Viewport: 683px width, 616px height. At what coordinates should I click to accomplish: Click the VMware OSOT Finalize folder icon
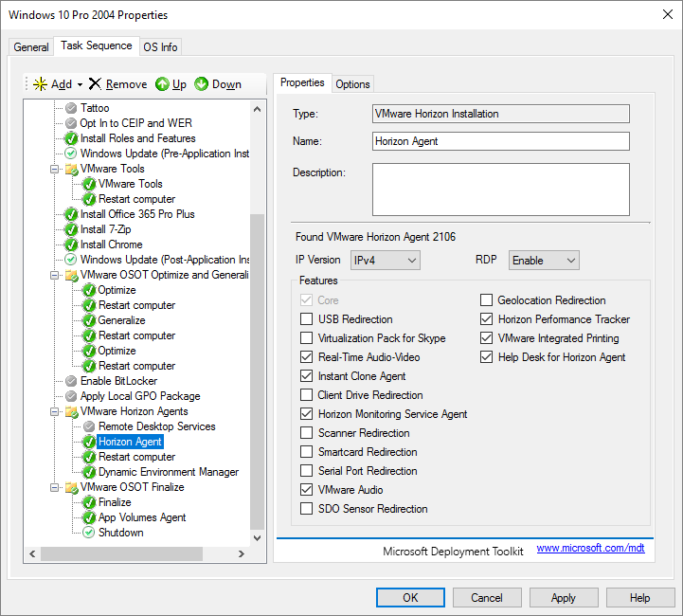[x=71, y=487]
